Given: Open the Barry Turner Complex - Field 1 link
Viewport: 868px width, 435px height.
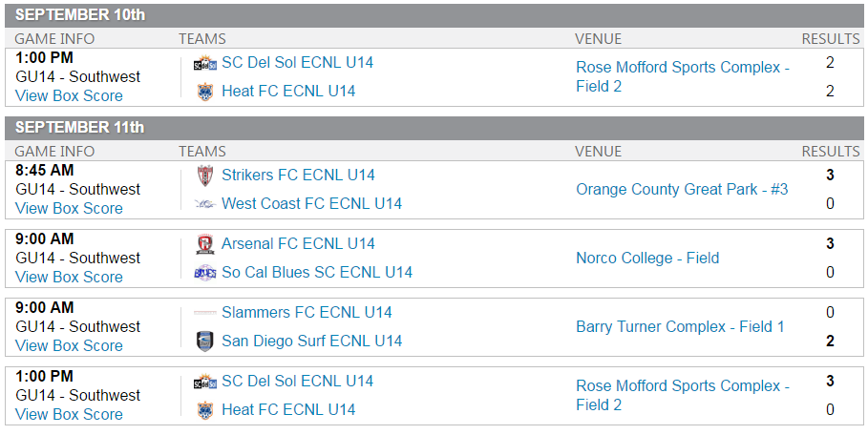Looking at the screenshot, I should (680, 326).
